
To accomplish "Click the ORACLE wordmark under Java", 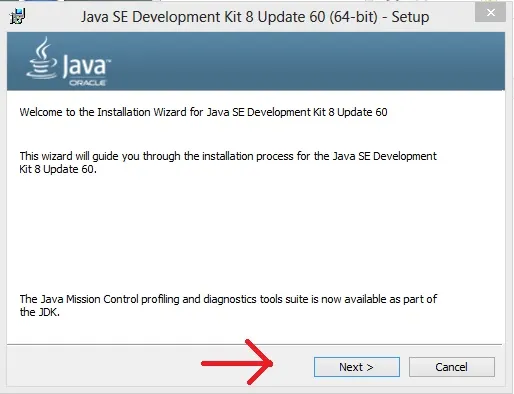I will [x=88, y=82].
